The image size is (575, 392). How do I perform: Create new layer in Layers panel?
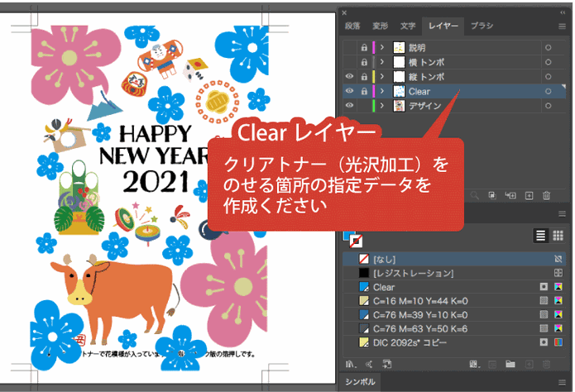click(x=529, y=195)
